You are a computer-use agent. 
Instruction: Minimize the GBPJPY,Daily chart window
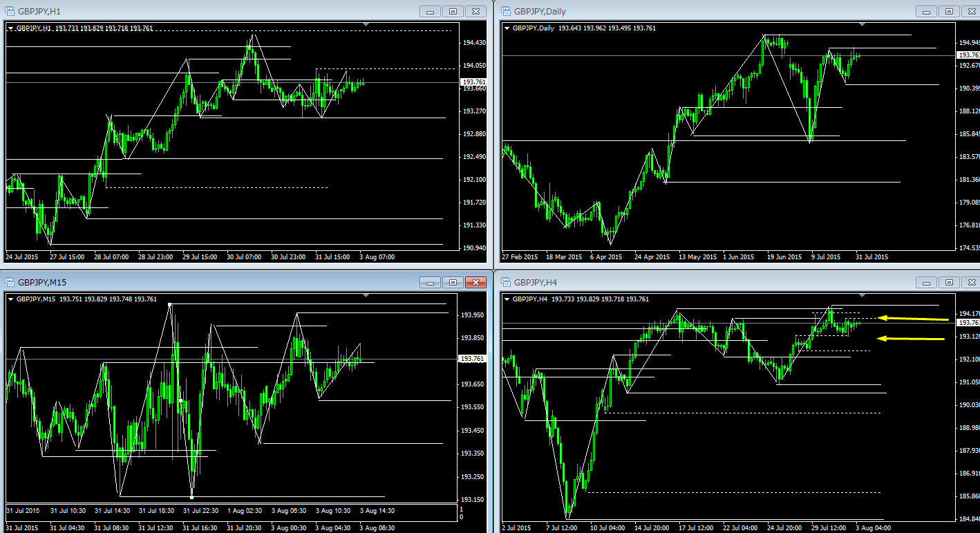coord(926,11)
